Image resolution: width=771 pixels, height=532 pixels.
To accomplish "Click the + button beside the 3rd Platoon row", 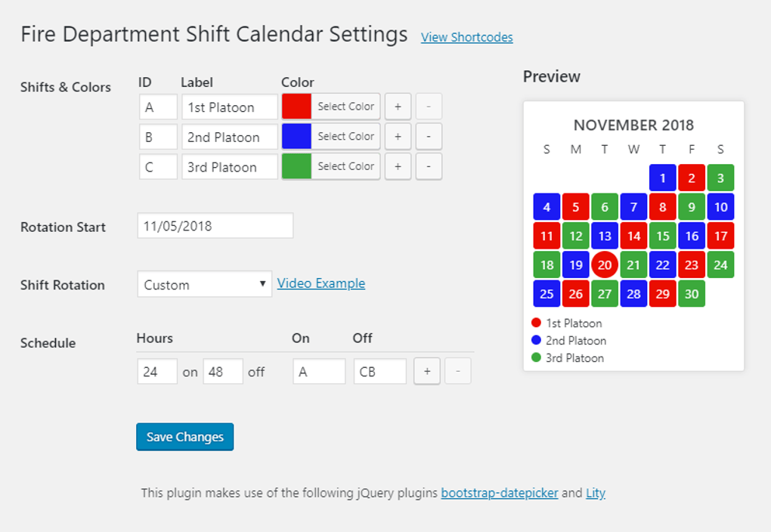I will click(x=398, y=166).
